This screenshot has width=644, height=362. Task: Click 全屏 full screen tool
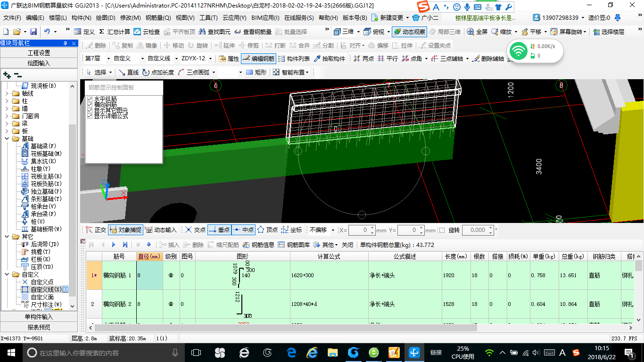(x=477, y=32)
